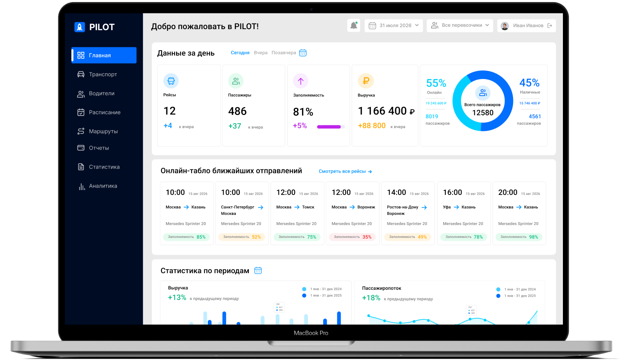
Task: Select the Позавчера tab
Action: (x=284, y=53)
